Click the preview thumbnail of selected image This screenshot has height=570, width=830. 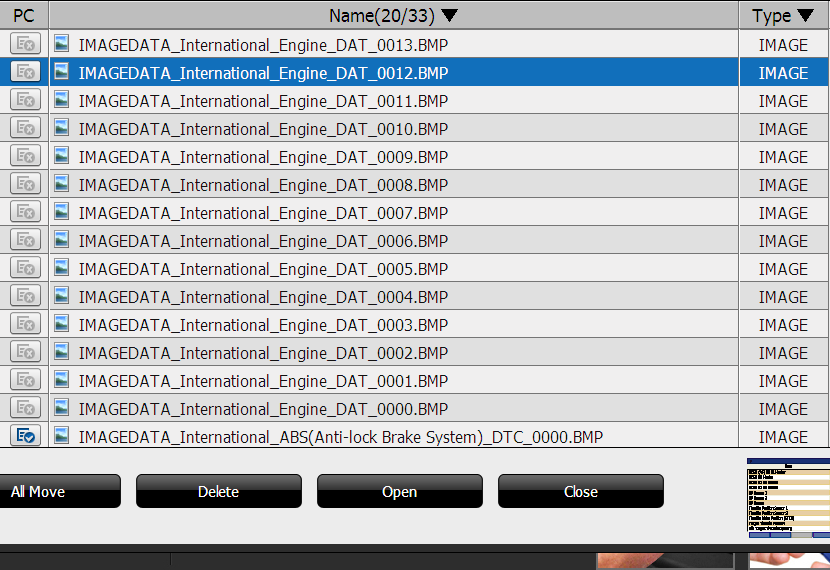[788, 498]
